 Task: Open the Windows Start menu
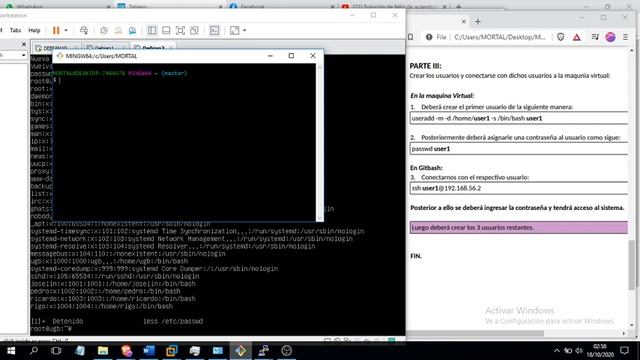click(x=11, y=351)
